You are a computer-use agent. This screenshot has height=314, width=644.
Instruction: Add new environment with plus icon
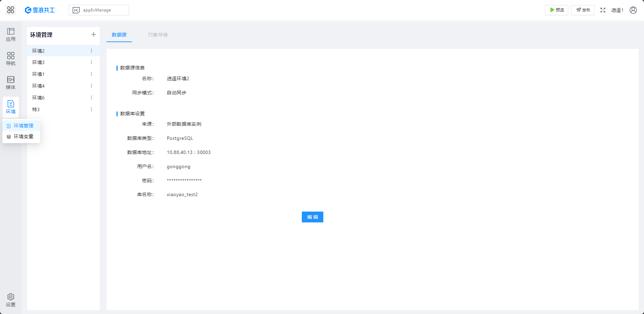[94, 34]
